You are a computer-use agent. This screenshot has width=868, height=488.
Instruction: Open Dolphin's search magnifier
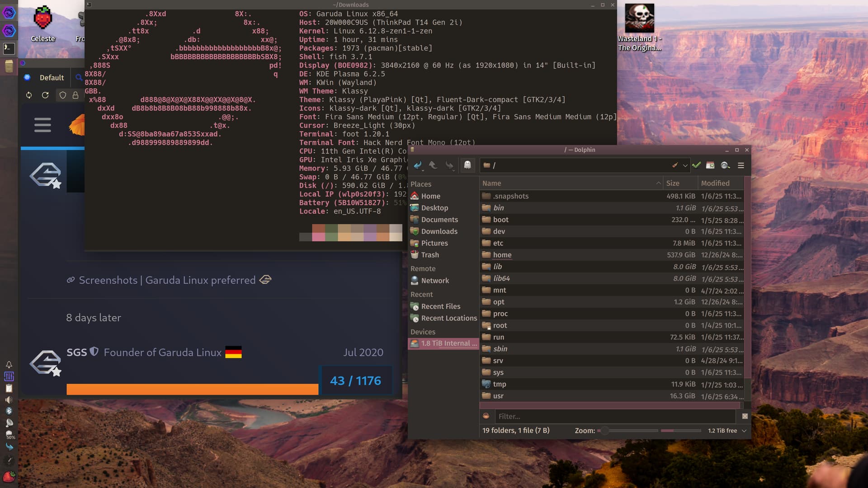click(x=725, y=165)
